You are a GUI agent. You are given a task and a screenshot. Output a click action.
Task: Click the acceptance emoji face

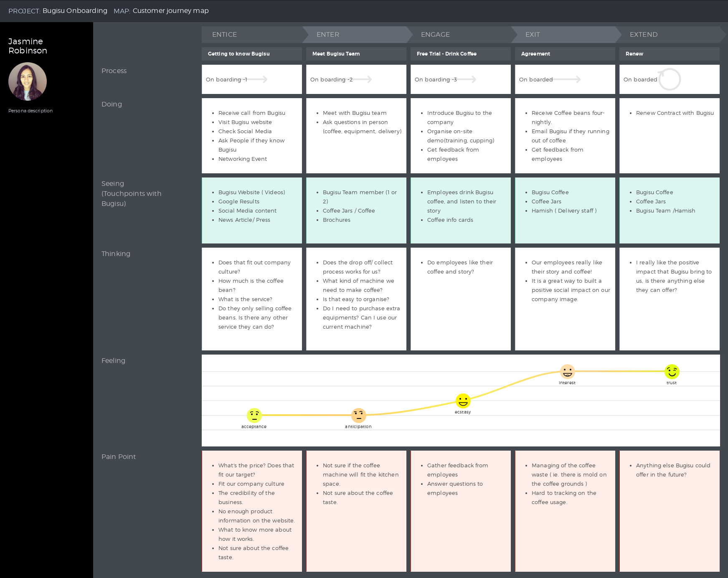[x=254, y=415]
